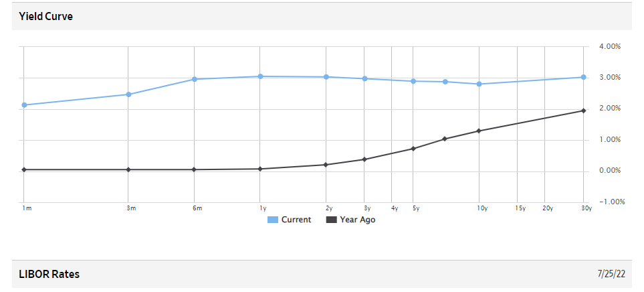Click the Year Ago 1m diamond marker

[24, 169]
